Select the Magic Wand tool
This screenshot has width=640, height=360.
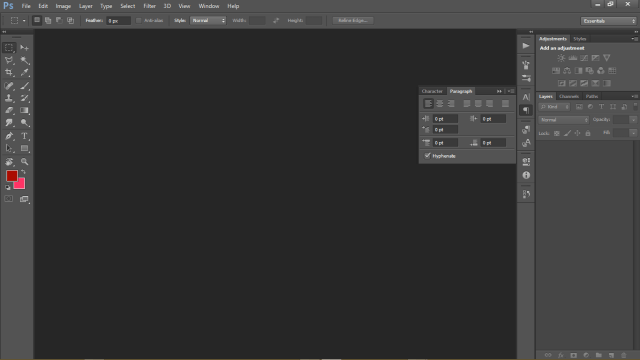24,60
